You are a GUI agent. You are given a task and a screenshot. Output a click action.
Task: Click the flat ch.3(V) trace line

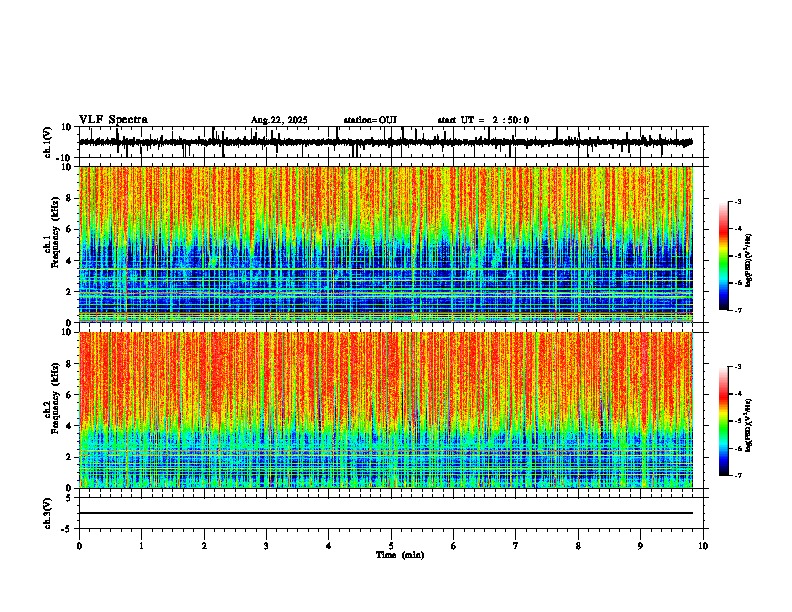pyautogui.click(x=386, y=513)
